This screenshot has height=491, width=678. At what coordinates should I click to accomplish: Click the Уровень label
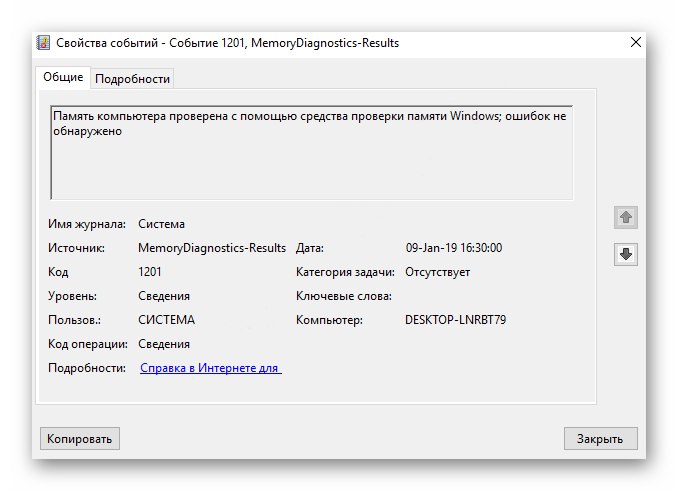(72, 296)
